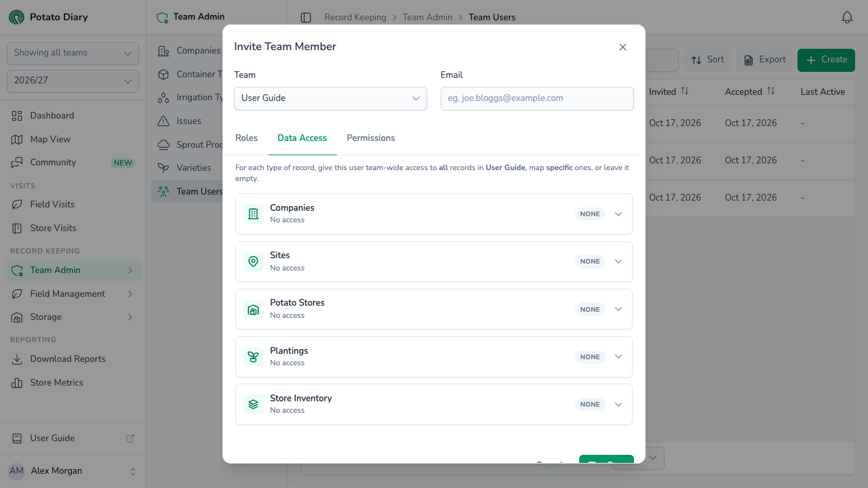Click the Field Visits leaf icon
This screenshot has width=868, height=488.
pyautogui.click(x=17, y=205)
